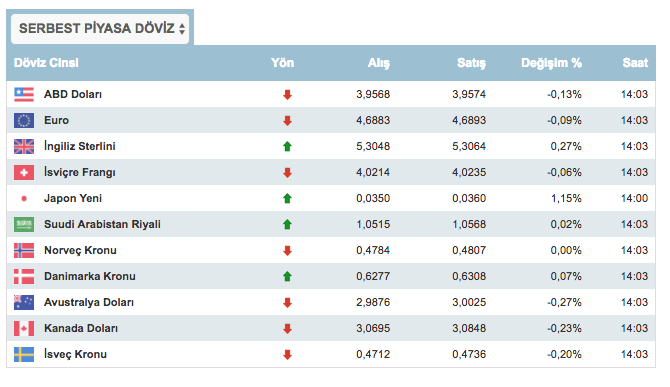Viewport: 670px width, 387px height.
Task: Click the red down arrow for Euro
Action: [287, 120]
